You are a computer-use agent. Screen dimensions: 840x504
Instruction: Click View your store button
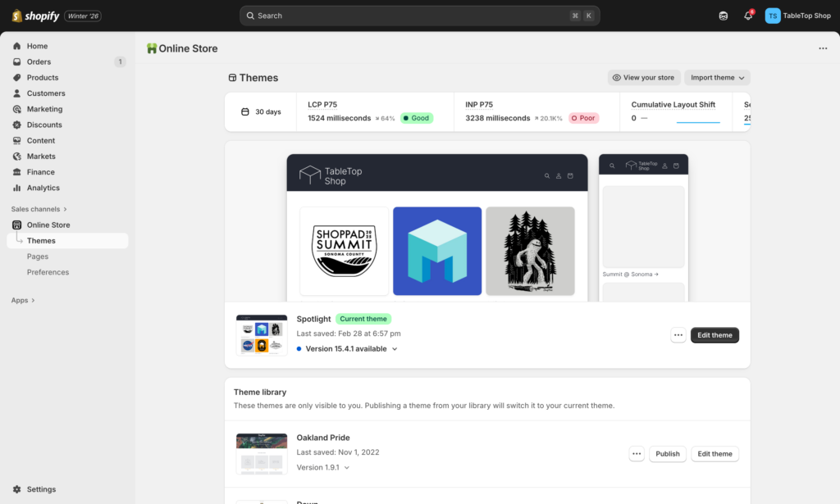pos(643,78)
